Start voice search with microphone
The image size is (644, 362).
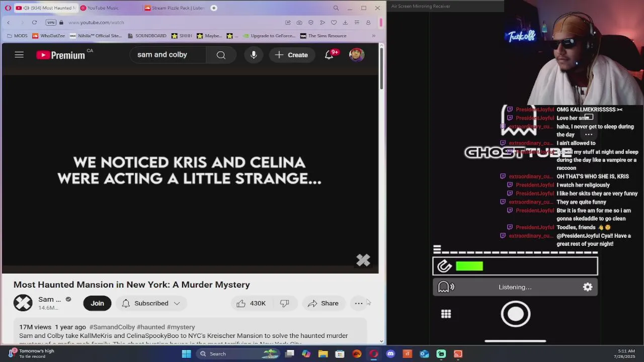pyautogui.click(x=254, y=55)
